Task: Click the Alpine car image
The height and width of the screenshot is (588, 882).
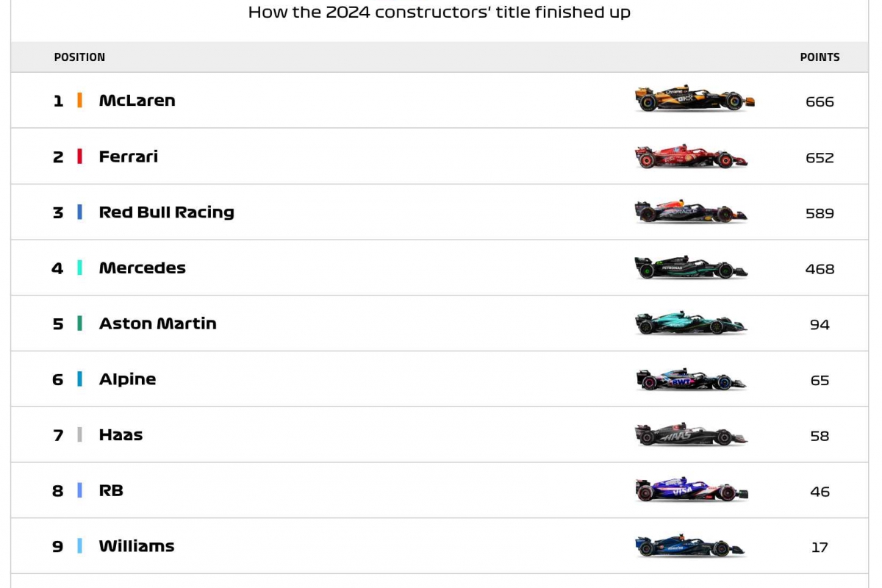Action: click(x=691, y=379)
